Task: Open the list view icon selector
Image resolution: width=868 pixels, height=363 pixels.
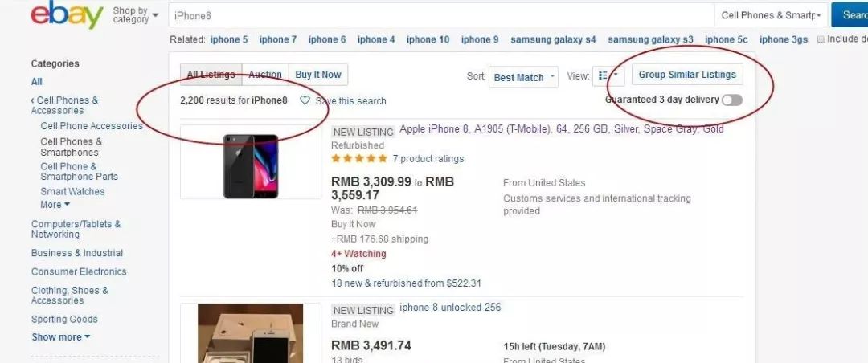Action: 608,76
